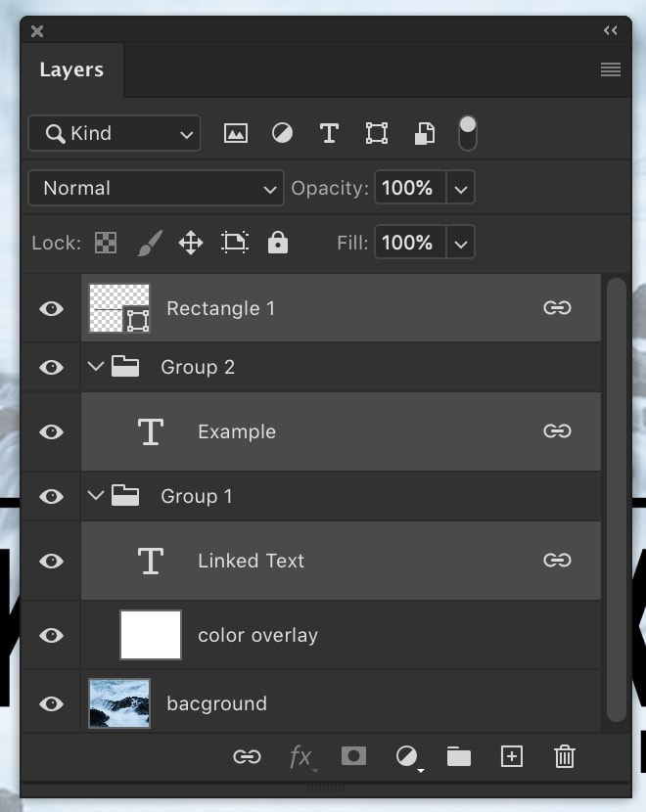
Task: Collapse the Group 2 folder
Action: (x=95, y=367)
